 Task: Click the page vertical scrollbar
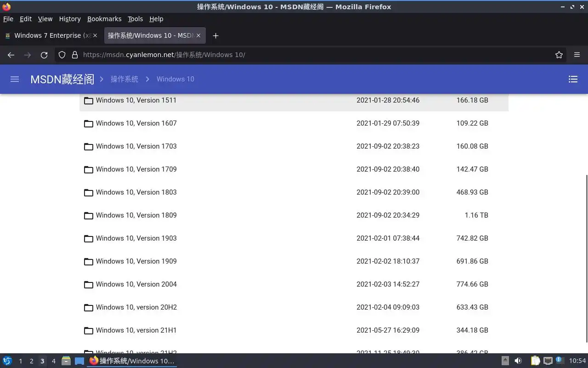pyautogui.click(x=586, y=259)
